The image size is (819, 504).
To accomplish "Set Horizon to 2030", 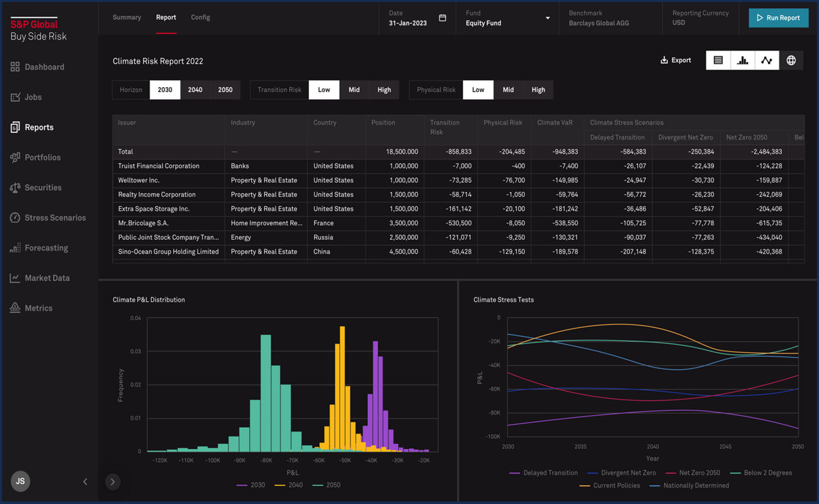I will click(165, 90).
